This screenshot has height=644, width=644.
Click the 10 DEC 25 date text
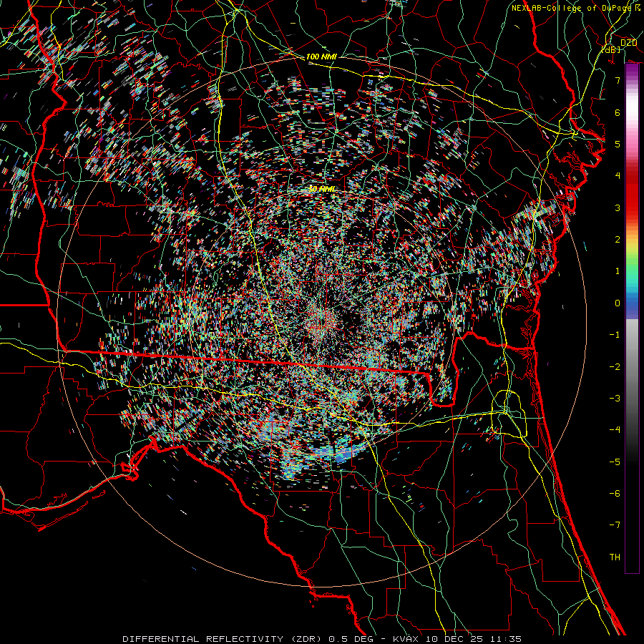[x=454, y=639]
